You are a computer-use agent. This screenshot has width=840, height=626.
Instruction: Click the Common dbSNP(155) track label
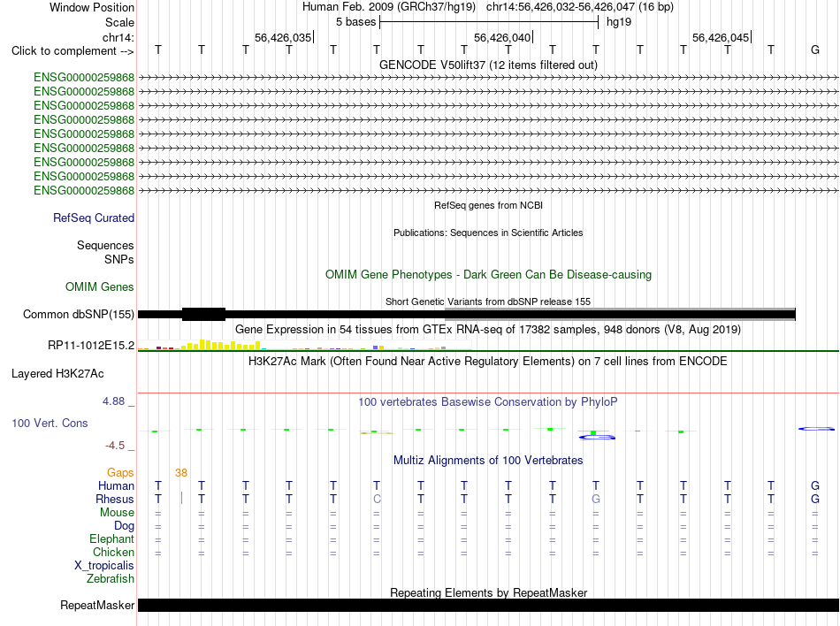(79, 315)
